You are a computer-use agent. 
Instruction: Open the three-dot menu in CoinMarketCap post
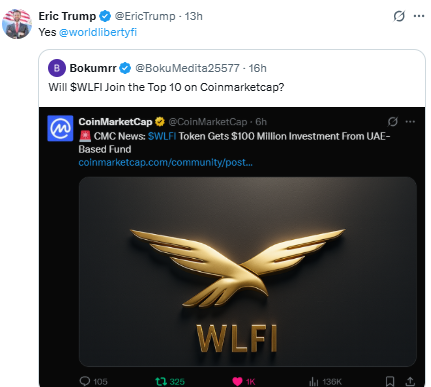click(x=410, y=122)
